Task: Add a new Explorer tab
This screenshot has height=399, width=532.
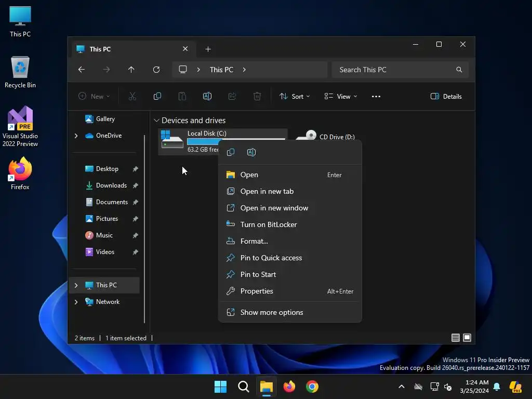Action: [x=208, y=49]
